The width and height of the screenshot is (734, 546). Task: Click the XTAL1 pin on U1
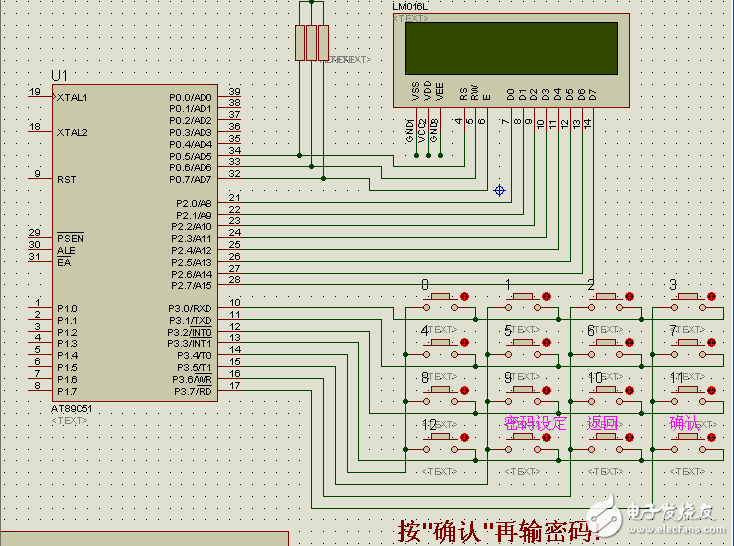[x=40, y=97]
